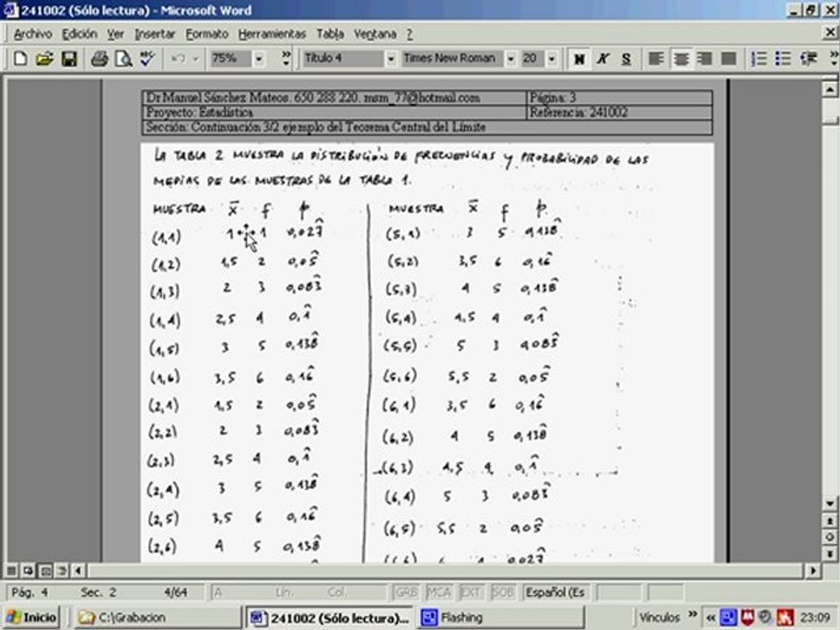Viewport: 840px width, 630px height.
Task: Align text to the left
Action: click(x=656, y=59)
